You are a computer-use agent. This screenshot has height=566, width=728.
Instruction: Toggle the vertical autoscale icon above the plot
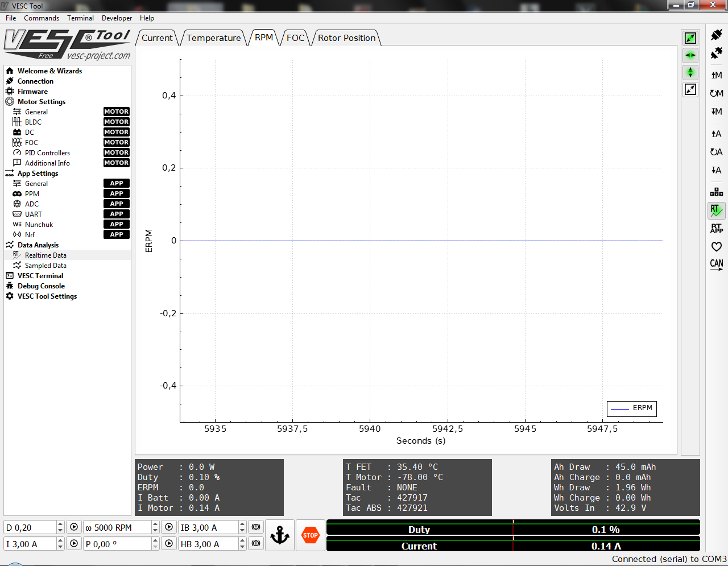[690, 73]
